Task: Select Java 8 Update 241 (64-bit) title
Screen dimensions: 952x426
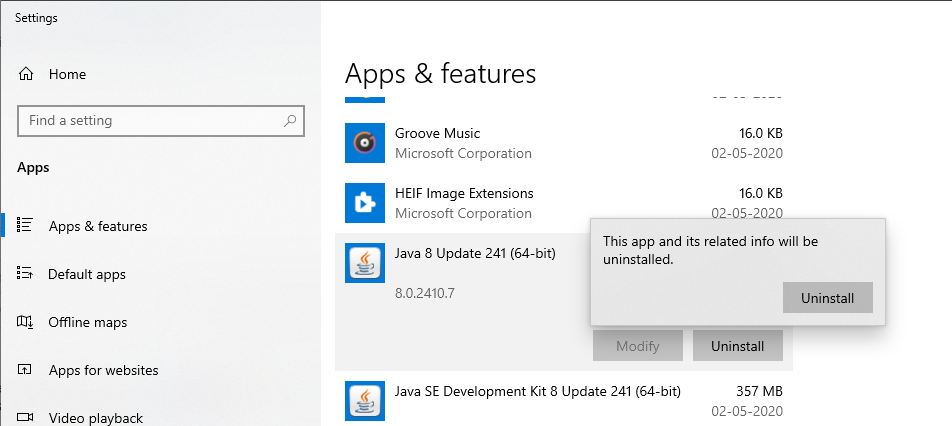Action: [475, 254]
